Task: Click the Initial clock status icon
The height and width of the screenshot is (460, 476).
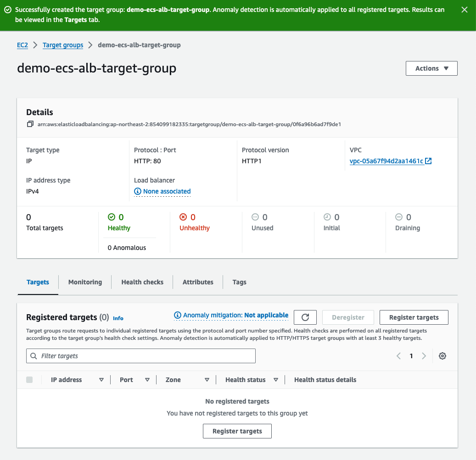Action: click(327, 217)
